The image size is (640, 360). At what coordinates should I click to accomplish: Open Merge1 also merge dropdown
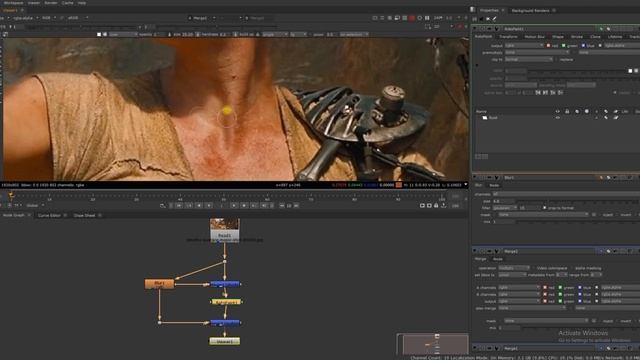[x=532, y=308]
